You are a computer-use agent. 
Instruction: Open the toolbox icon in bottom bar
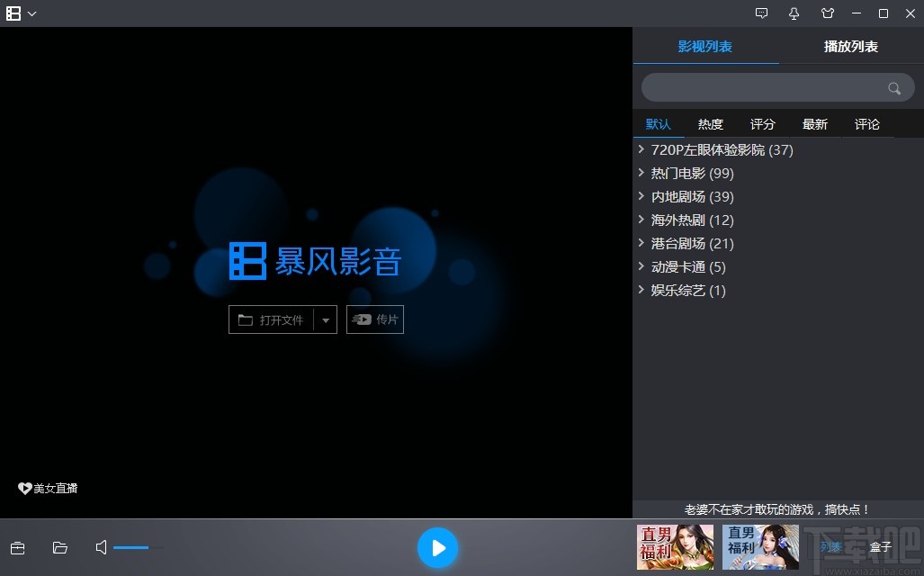point(17,547)
